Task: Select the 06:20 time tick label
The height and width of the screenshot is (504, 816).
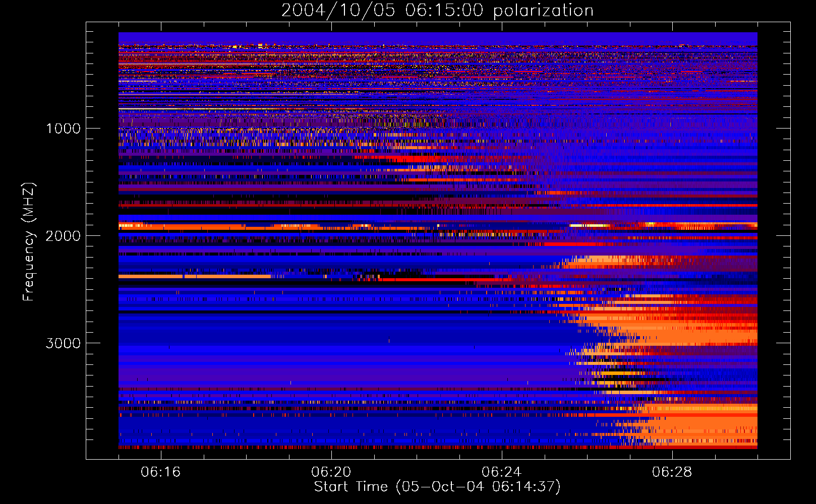Action: (331, 472)
